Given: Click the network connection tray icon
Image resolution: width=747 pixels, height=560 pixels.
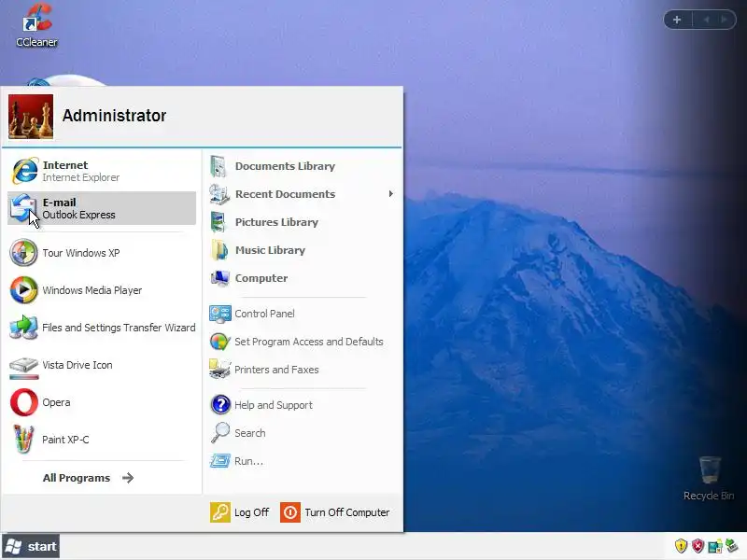Looking at the screenshot, I should pos(714,546).
